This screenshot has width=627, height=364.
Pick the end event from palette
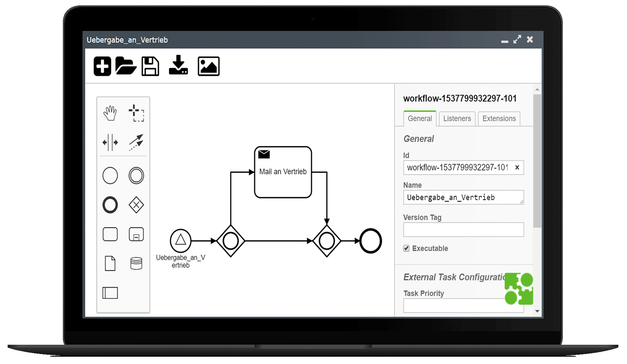click(x=110, y=205)
